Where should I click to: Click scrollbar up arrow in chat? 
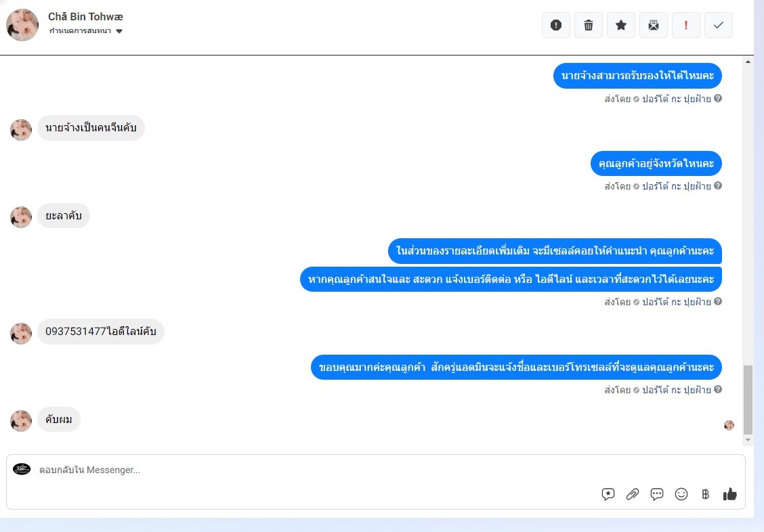(748, 62)
